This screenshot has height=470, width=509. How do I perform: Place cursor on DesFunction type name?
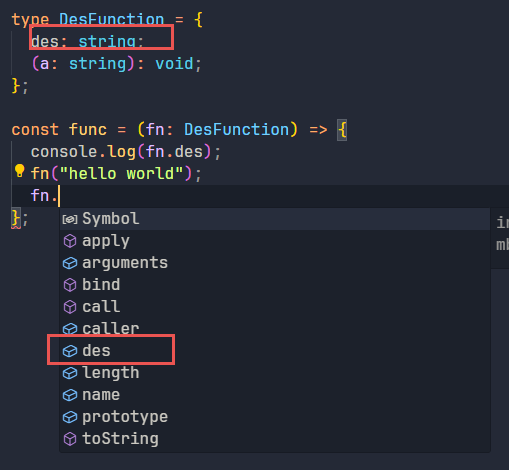[112, 19]
